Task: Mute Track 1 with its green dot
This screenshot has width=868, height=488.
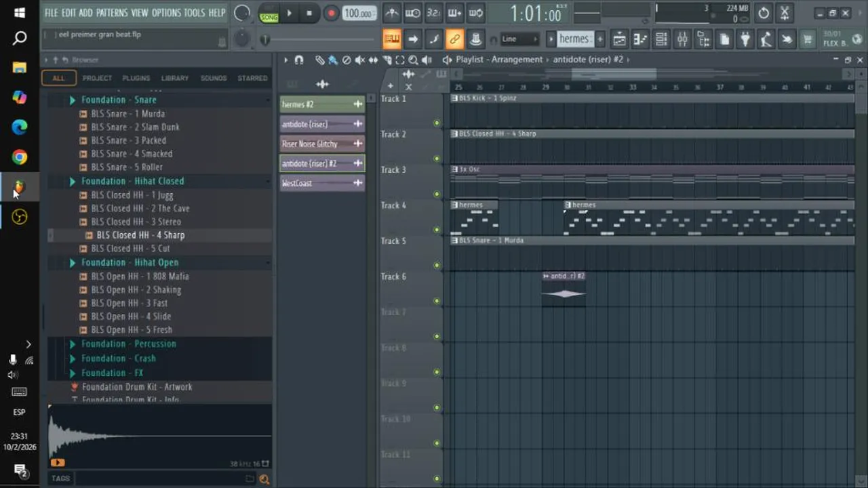Action: pos(436,123)
